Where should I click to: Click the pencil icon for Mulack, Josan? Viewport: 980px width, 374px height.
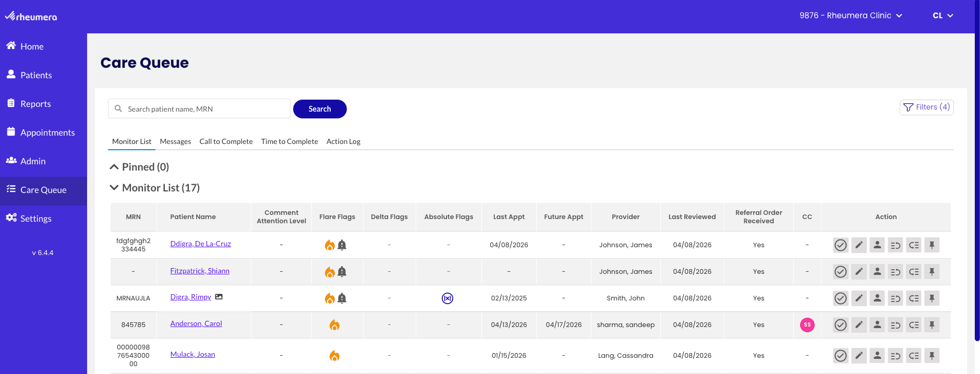pyautogui.click(x=858, y=355)
